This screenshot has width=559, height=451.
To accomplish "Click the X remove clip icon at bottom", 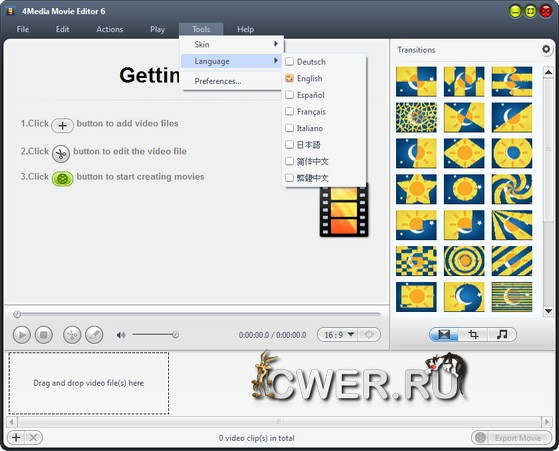I will tap(33, 437).
